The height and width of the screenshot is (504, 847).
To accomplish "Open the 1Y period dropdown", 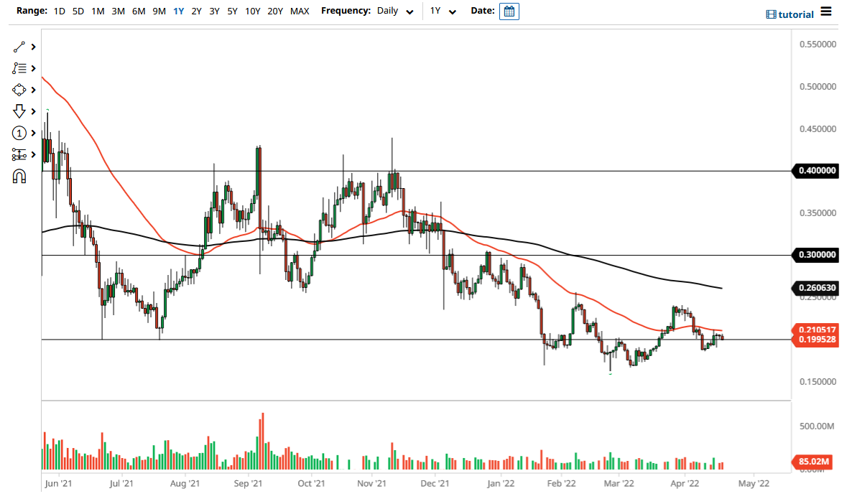I will tap(444, 11).
